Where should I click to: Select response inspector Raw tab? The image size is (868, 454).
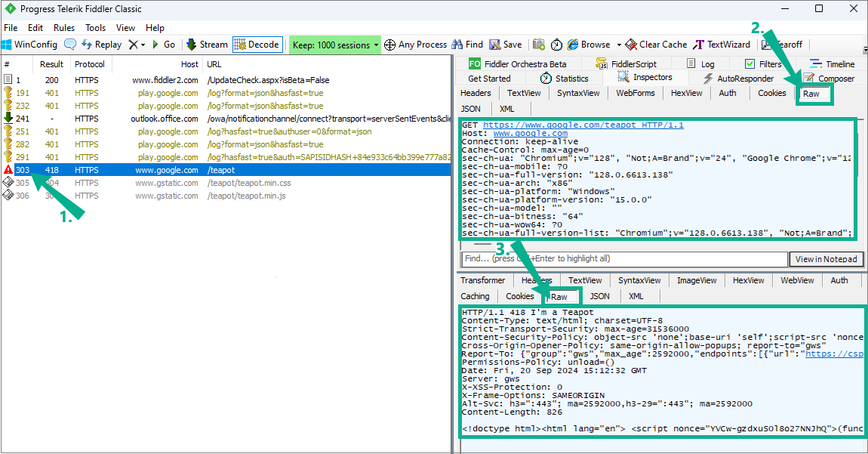[x=559, y=297]
